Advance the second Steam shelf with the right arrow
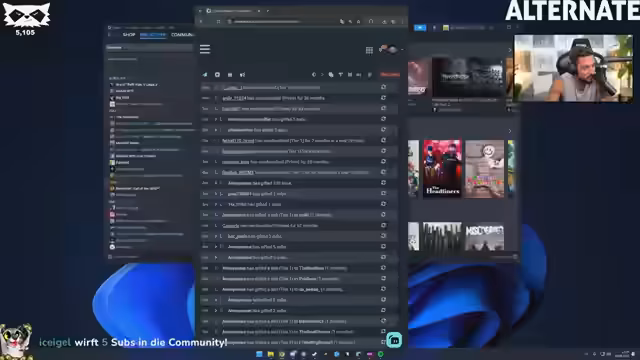The width and height of the screenshot is (640, 360). pyautogui.click(x=509, y=131)
